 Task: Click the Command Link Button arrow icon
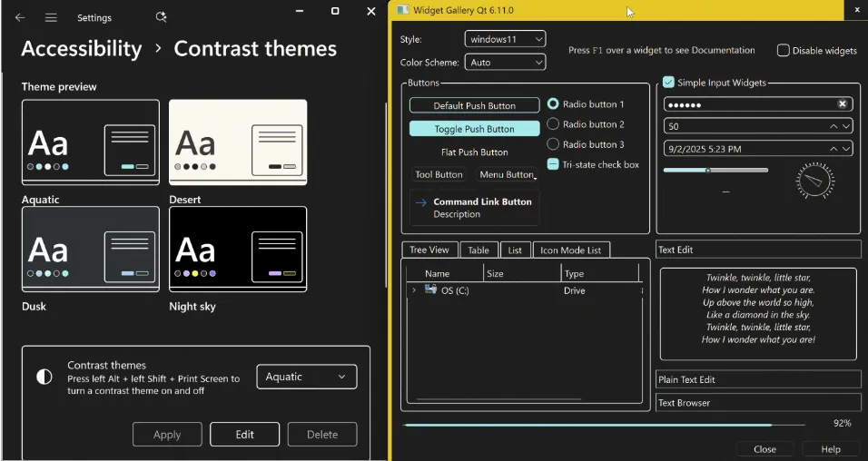[x=420, y=202]
